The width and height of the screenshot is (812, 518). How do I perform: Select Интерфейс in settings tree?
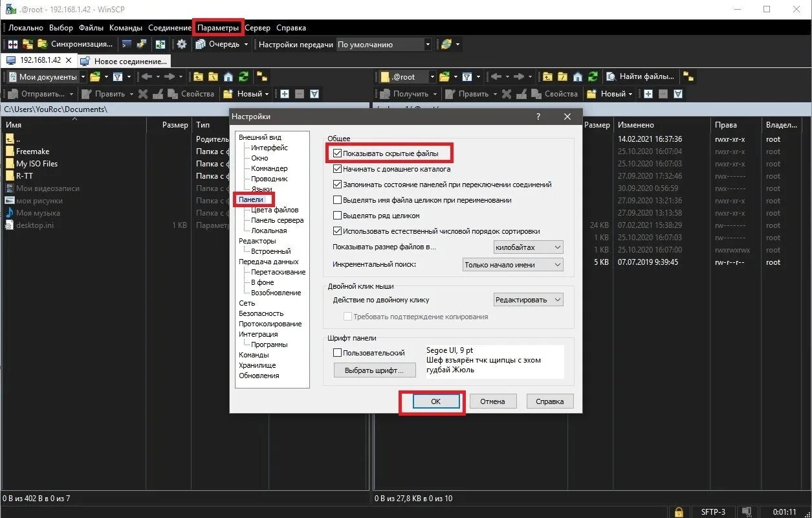tap(270, 148)
